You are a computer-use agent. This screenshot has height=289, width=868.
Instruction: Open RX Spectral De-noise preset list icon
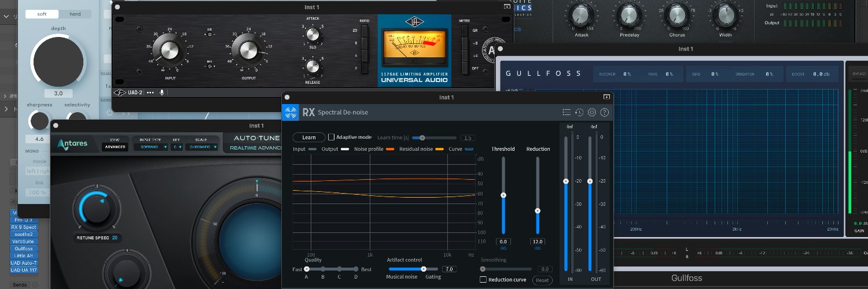pyautogui.click(x=567, y=112)
